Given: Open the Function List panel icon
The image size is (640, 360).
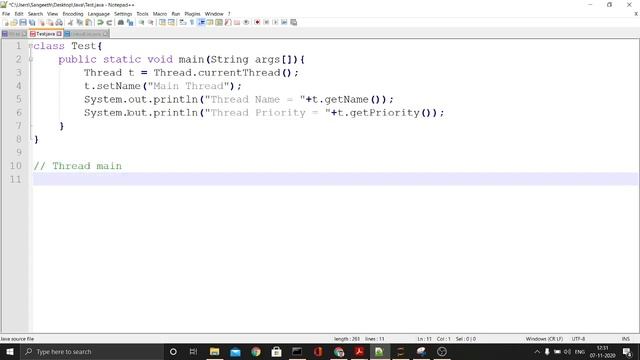Looking at the screenshot, I should point(228,22).
